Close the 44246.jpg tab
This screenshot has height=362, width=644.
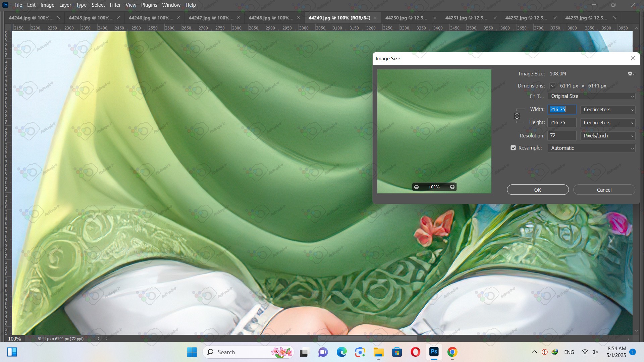tap(178, 18)
